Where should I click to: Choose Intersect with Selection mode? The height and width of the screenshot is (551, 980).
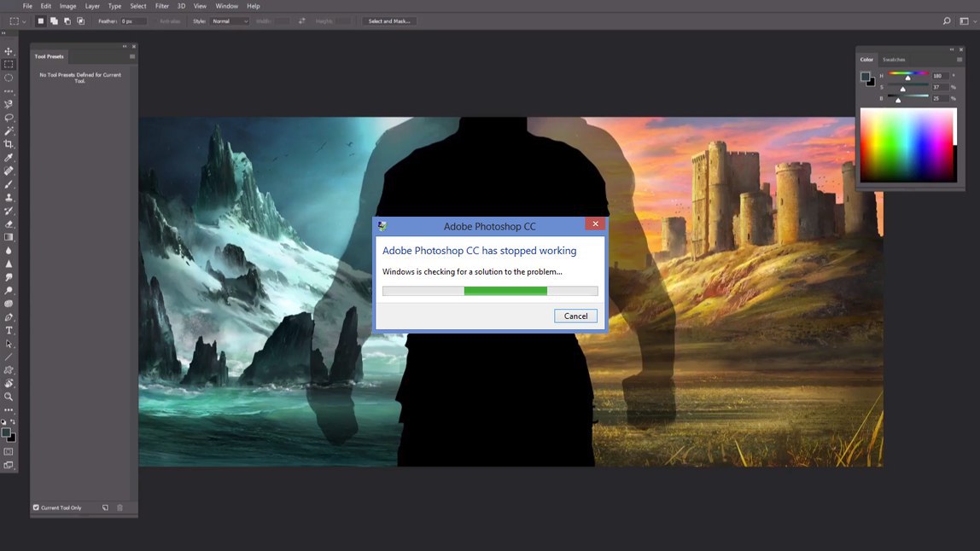(80, 21)
